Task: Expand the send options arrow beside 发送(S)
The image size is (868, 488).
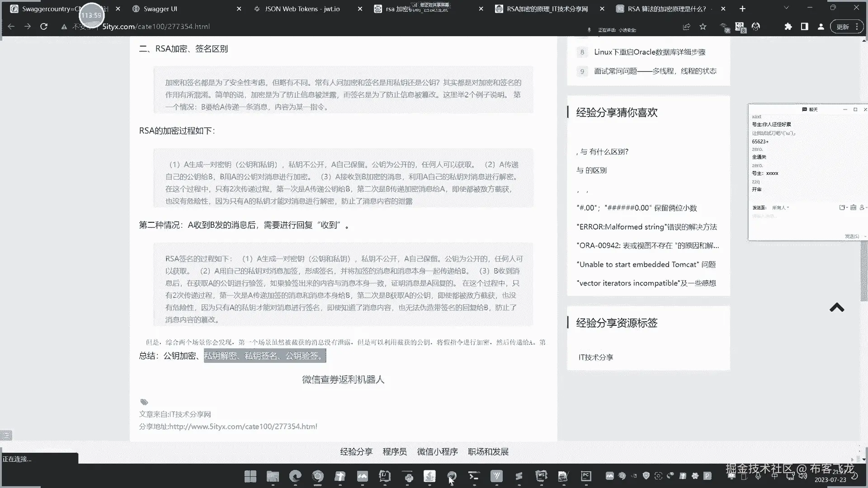Action: 865,236
